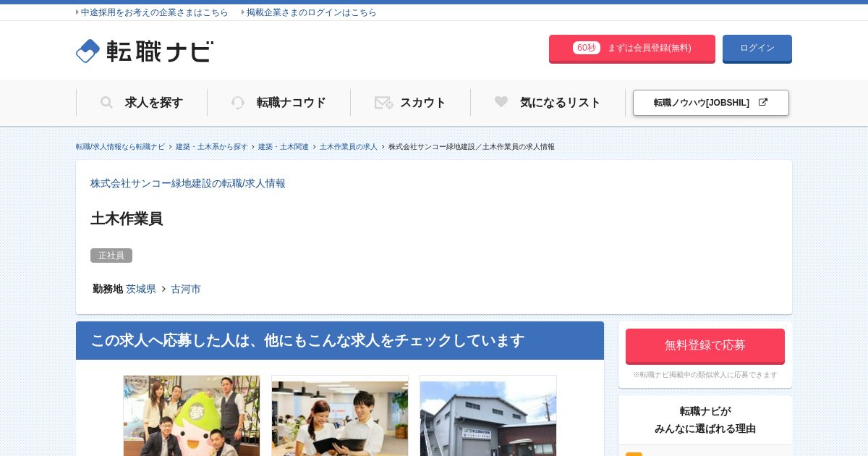Click the 土木作業員 job title
The image size is (868, 456).
[127, 219]
